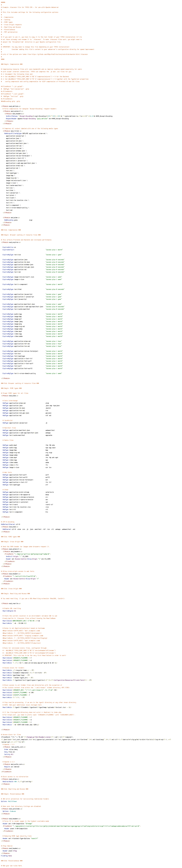Click the '#AddEncoding gzip .gzip' comment
The height and width of the screenshot is (868, 182).
[10, 101]
